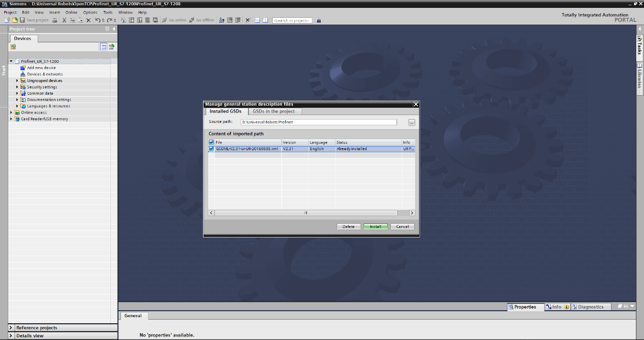The width and height of the screenshot is (644, 340).
Task: Click the Go online toolbar button
Action: point(174,20)
